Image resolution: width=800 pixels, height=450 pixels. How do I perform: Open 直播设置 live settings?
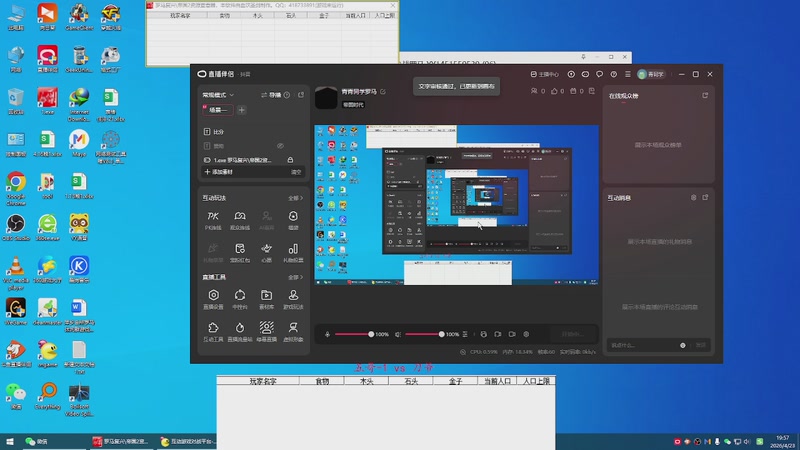pyautogui.click(x=213, y=299)
